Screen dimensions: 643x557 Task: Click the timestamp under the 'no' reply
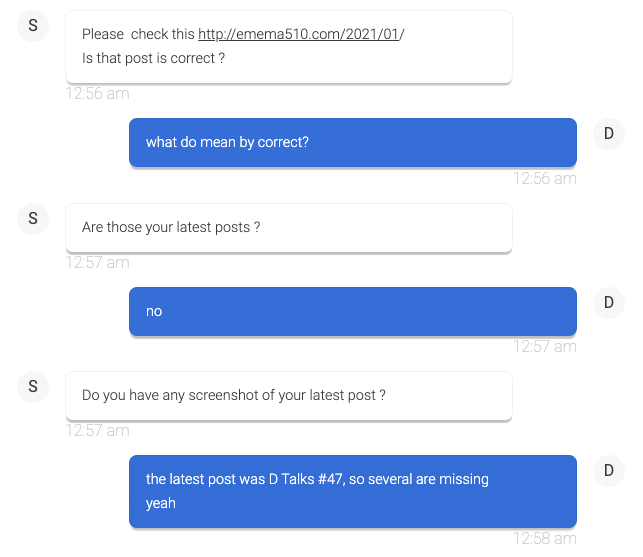545,346
